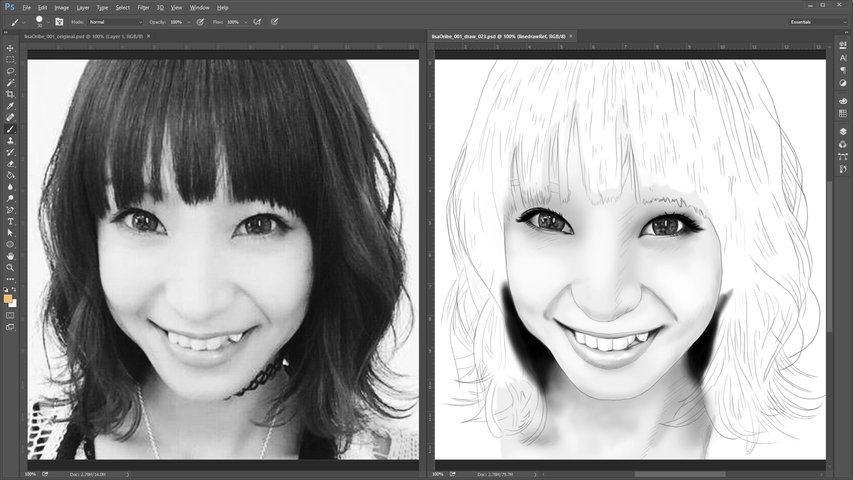Toggle pressure control for brush size
This screenshot has width=853, height=480.
tap(275, 22)
